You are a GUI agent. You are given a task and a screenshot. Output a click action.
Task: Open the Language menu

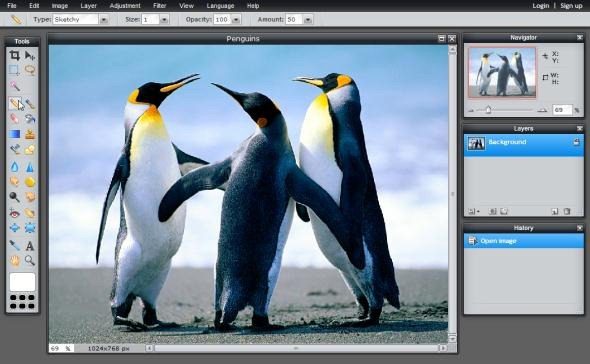point(220,6)
